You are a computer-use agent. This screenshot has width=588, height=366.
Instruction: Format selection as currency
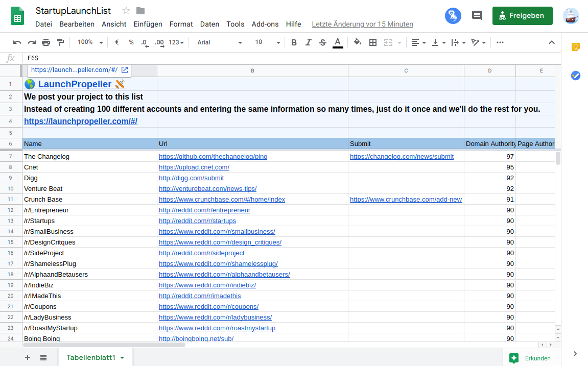pyautogui.click(x=116, y=42)
